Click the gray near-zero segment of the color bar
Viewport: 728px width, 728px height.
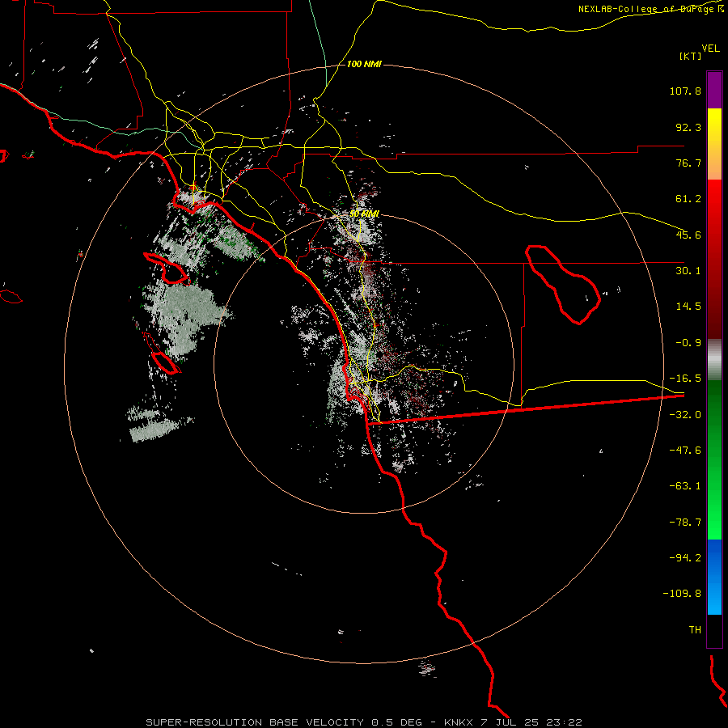tap(714, 360)
